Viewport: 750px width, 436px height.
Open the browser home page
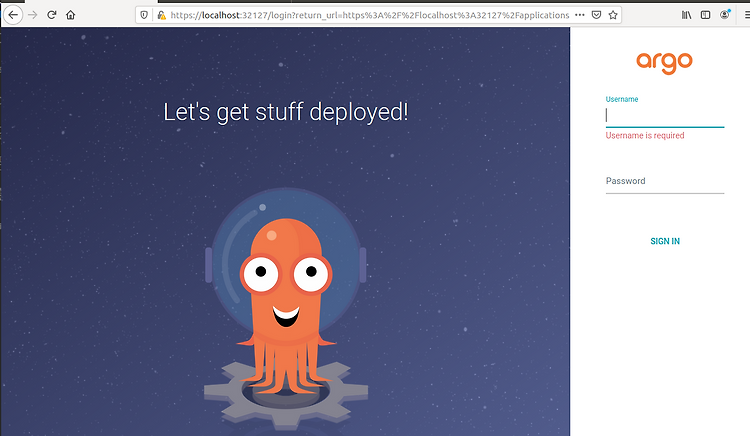[x=71, y=15]
